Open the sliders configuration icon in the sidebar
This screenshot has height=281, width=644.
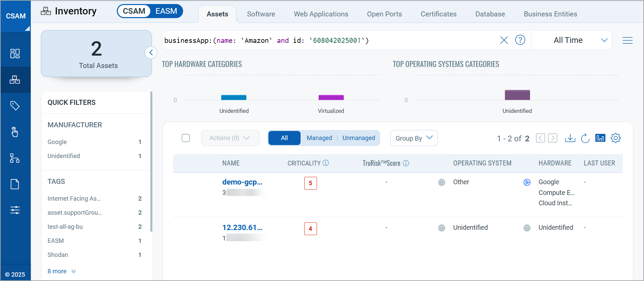(x=15, y=210)
